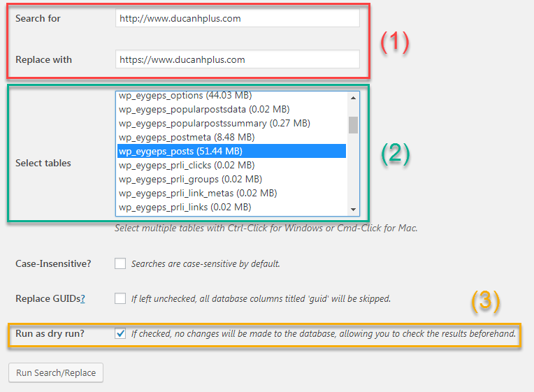The width and height of the screenshot is (534, 392).
Task: Click the Replace with input field
Action: 237,59
